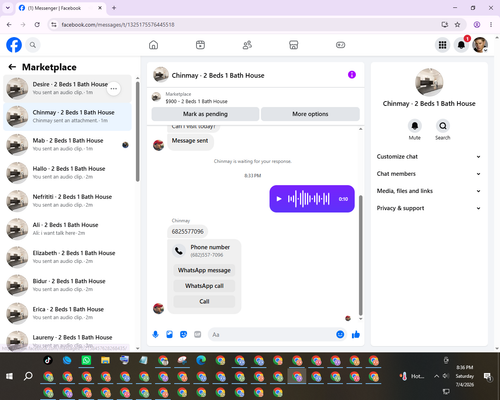Open Microsoft Edge from the taskbar
Image resolution: width=500 pixels, height=400 pixels.
click(x=201, y=360)
